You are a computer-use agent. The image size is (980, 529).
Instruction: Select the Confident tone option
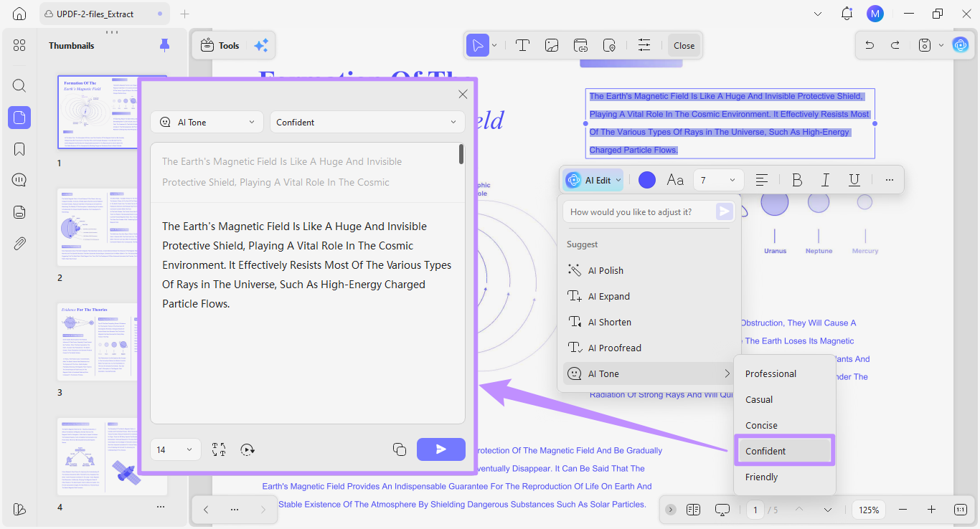[785, 451]
